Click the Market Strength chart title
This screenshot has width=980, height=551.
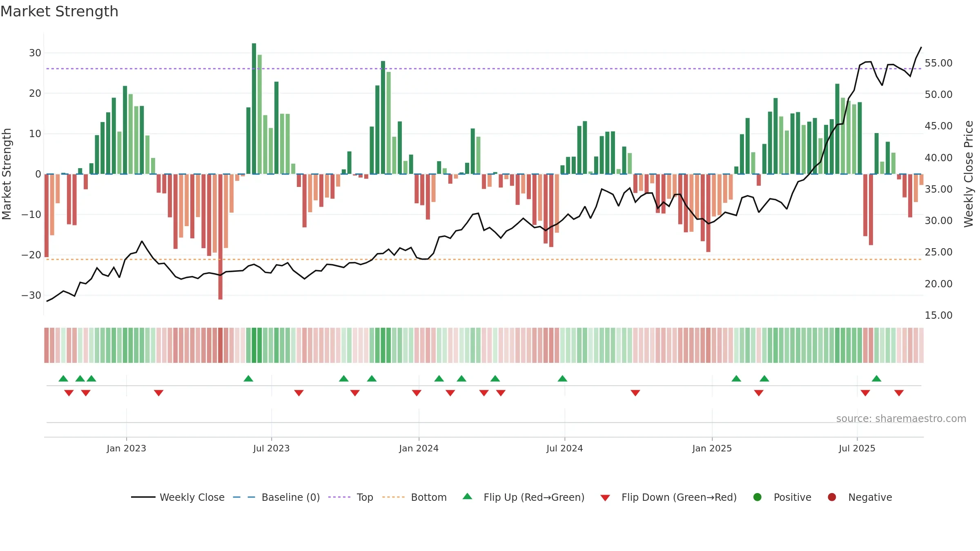59,11
